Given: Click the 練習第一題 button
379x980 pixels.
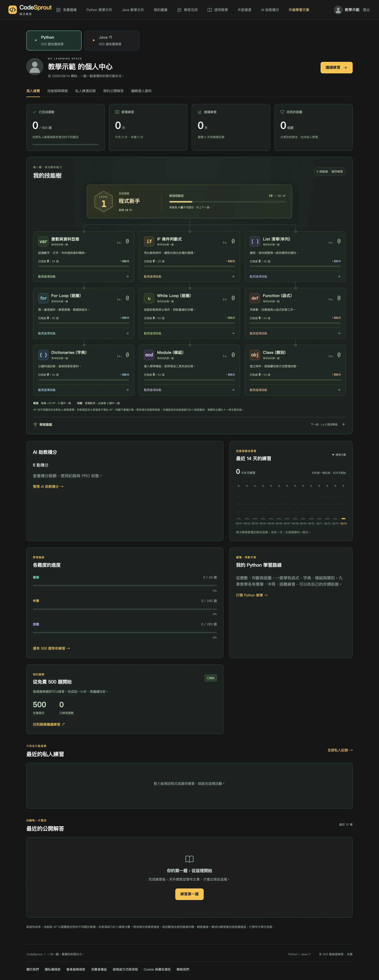Looking at the screenshot, I should click(x=189, y=894).
